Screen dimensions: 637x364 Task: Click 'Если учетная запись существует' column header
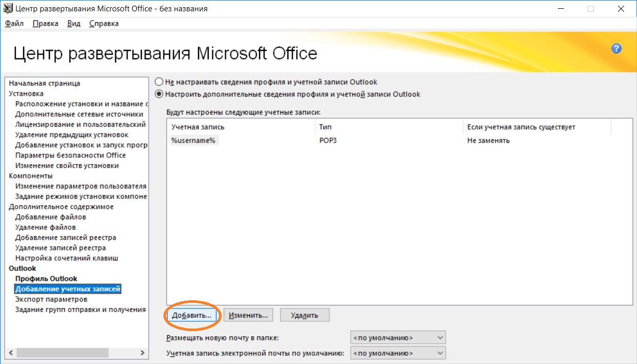(537, 127)
